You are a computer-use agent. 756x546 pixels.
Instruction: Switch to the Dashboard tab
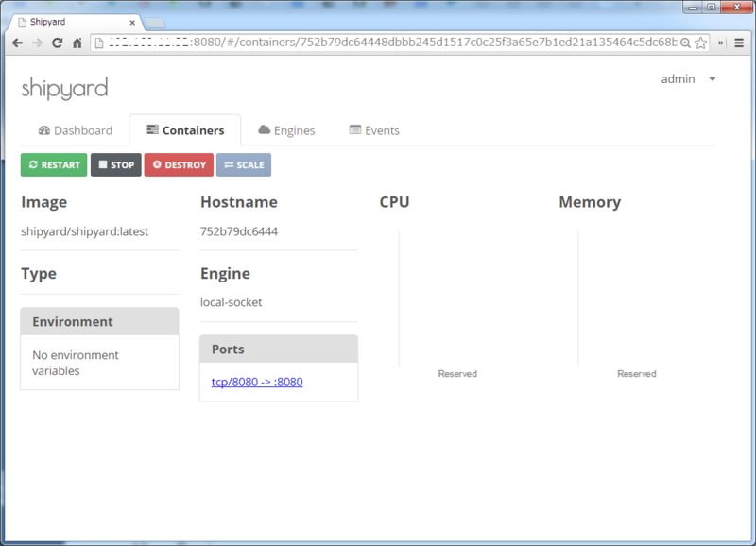[x=75, y=130]
